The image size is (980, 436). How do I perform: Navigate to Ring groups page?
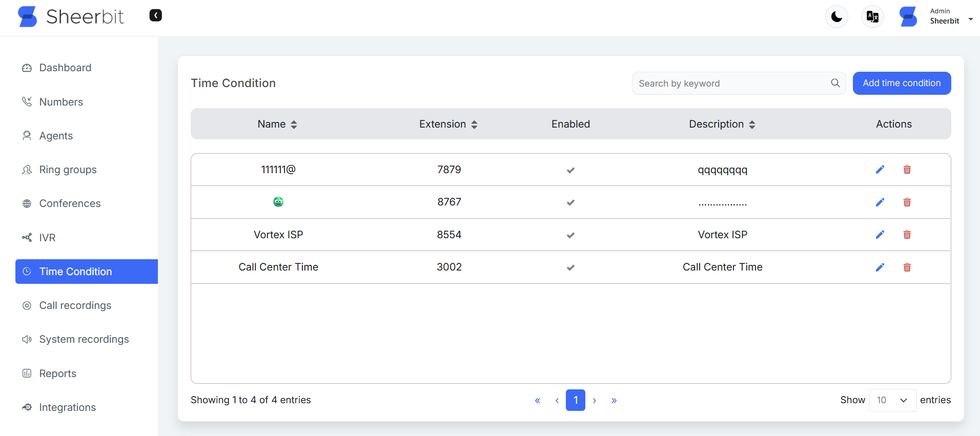pyautogui.click(x=68, y=170)
